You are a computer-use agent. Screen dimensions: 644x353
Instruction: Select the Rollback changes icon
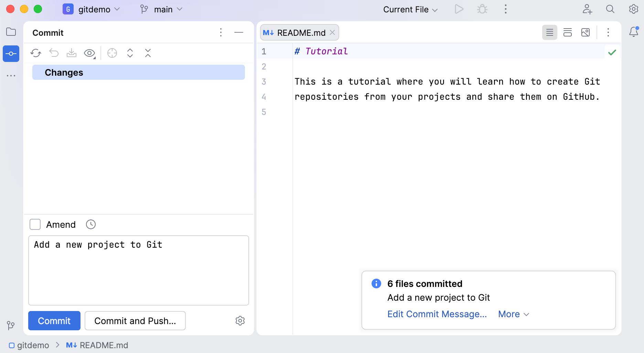(x=54, y=53)
